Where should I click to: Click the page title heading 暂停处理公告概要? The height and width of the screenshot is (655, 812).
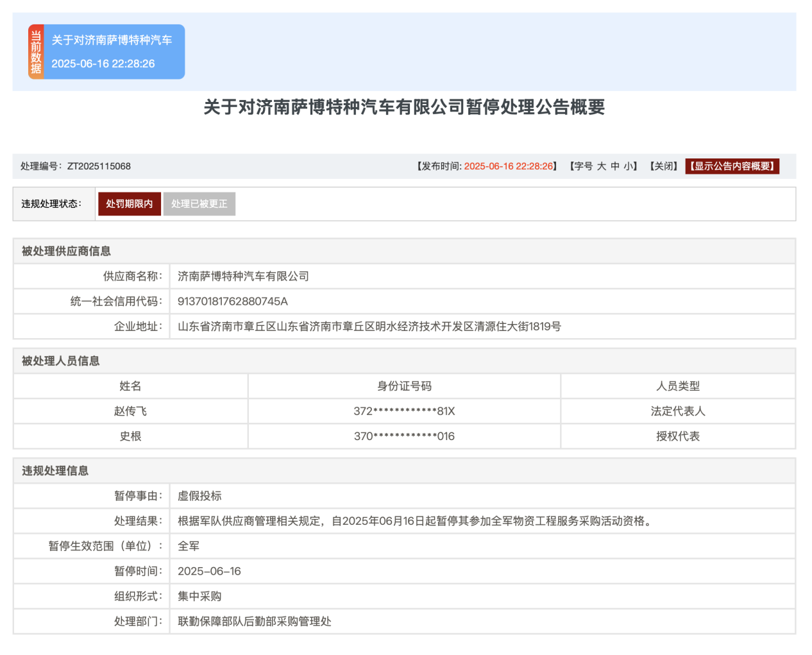[404, 107]
